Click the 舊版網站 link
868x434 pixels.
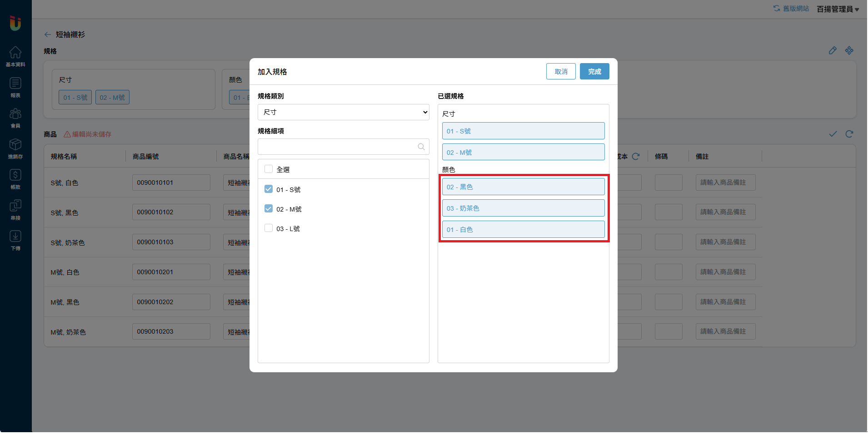pos(791,9)
